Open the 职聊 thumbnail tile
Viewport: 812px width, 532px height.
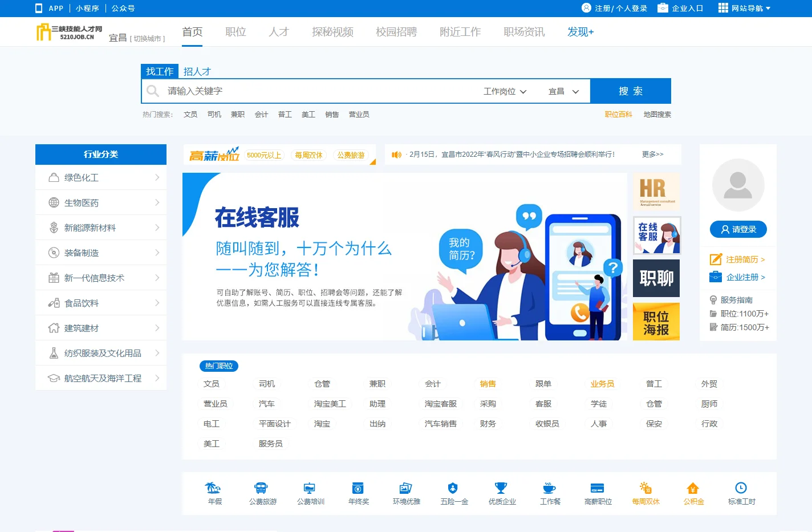pos(656,278)
